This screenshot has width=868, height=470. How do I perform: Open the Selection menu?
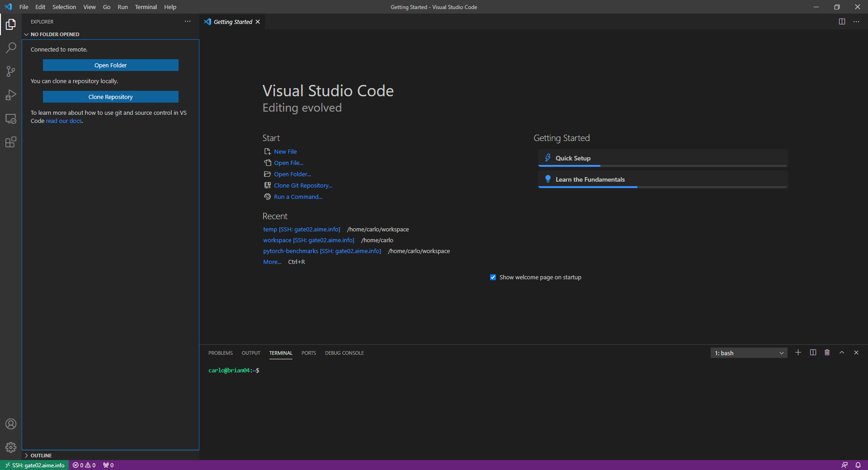(64, 7)
